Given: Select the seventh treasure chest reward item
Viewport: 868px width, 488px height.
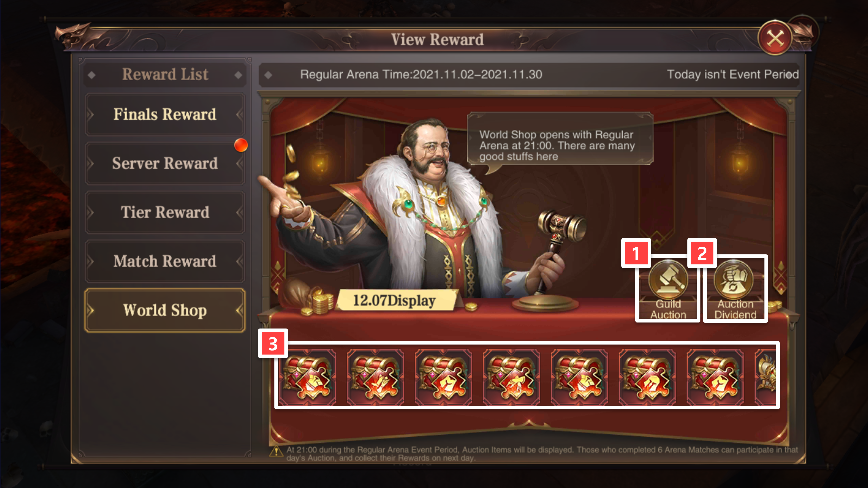Looking at the screenshot, I should click(x=715, y=377).
